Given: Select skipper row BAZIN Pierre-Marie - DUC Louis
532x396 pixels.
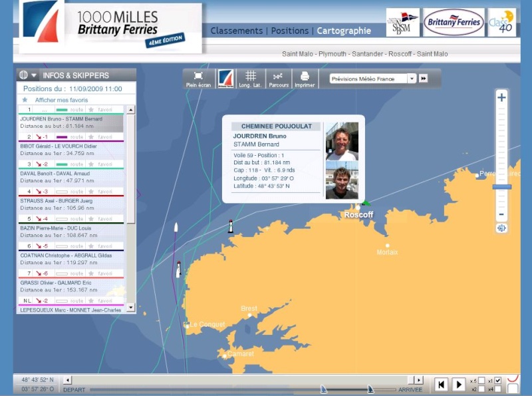Looking at the screenshot, I should (71, 232).
